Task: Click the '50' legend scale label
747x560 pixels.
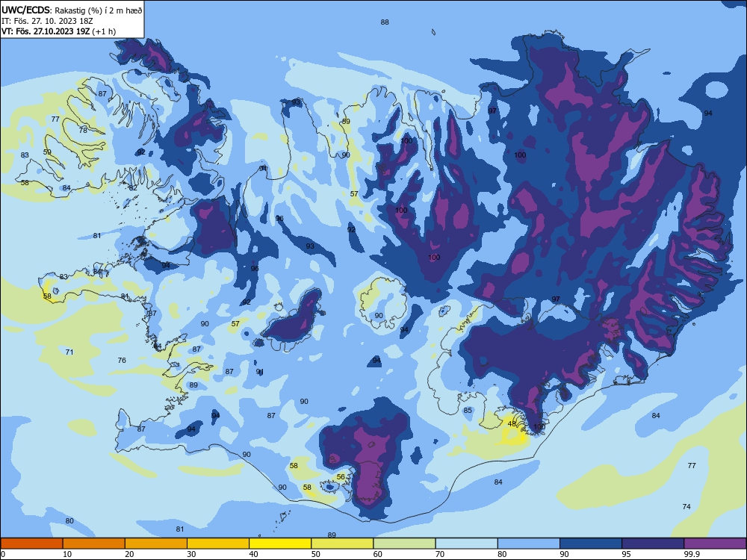Action: [316, 554]
